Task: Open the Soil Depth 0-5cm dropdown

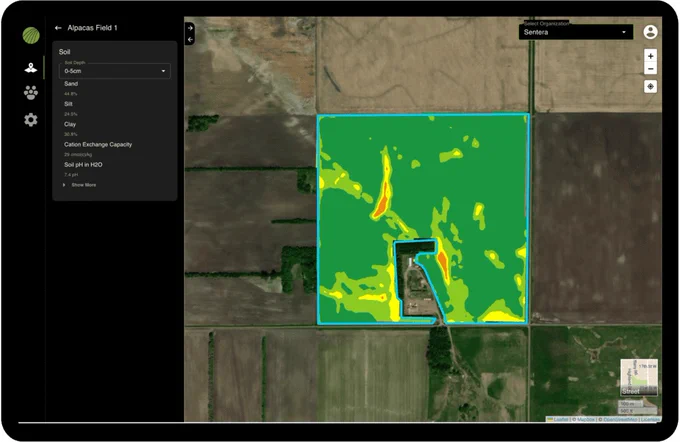Action: pos(115,71)
